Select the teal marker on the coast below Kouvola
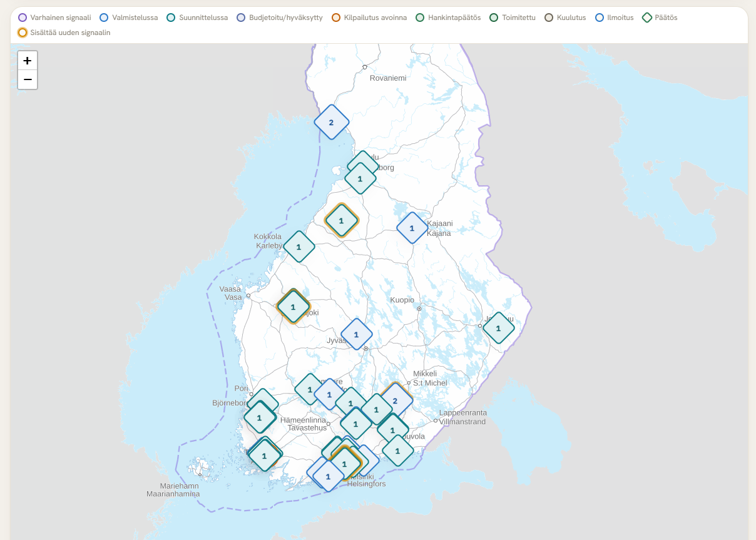The height and width of the screenshot is (540, 756). coord(397,450)
